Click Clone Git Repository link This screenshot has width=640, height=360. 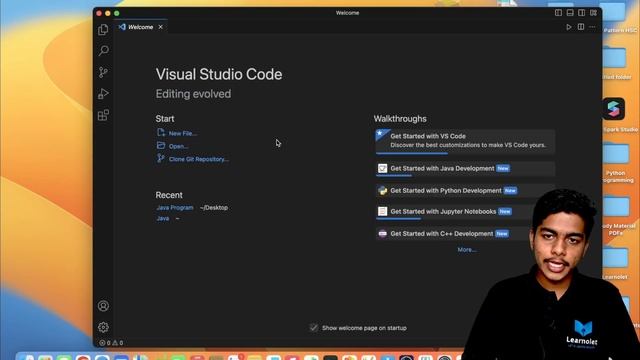(199, 159)
